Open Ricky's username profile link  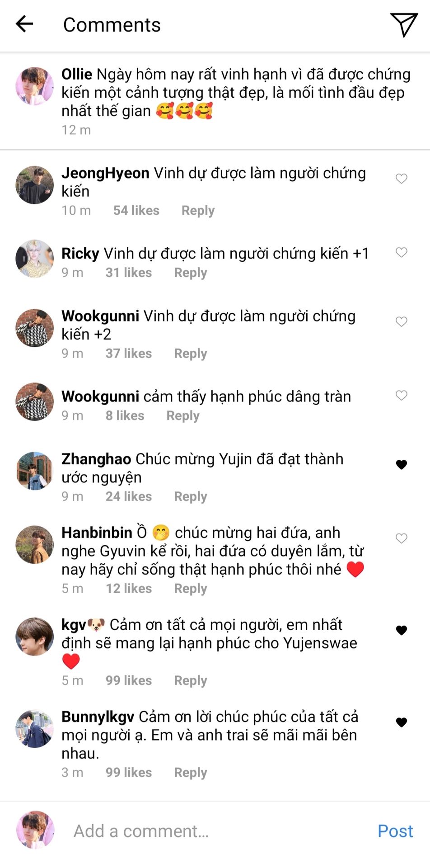80,254
